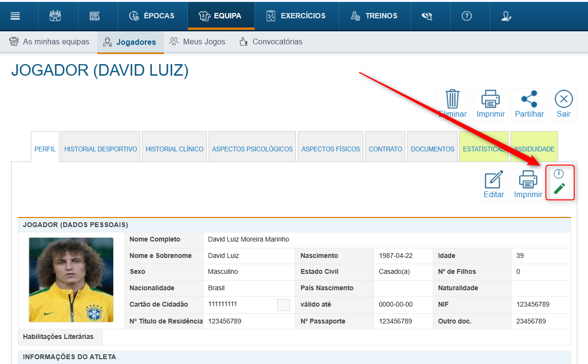588x364 pixels.
Task: Open the user account icon
Action: (506, 16)
